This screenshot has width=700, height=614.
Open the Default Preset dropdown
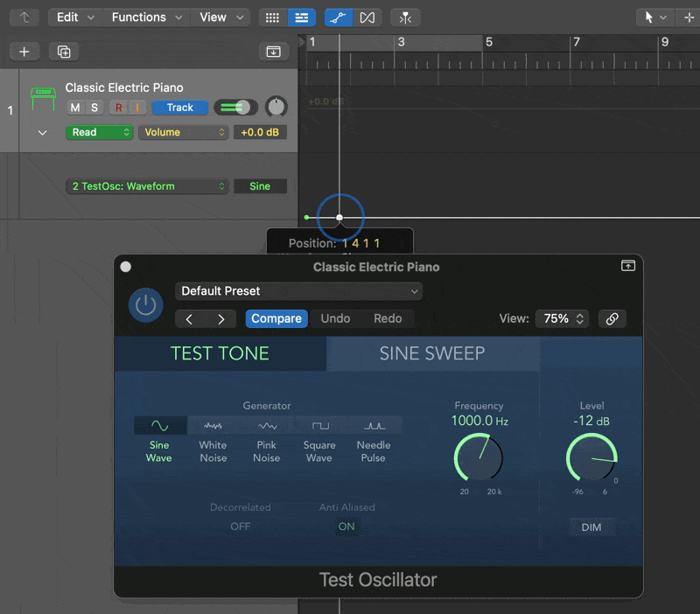pyautogui.click(x=298, y=290)
